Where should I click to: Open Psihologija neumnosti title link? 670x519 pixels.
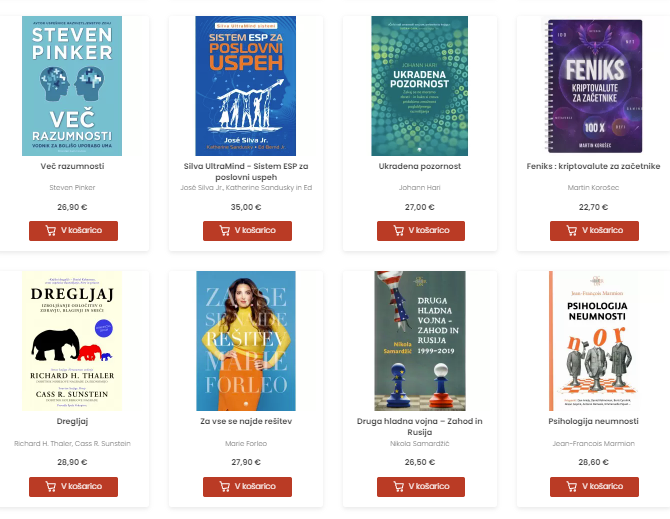593,421
